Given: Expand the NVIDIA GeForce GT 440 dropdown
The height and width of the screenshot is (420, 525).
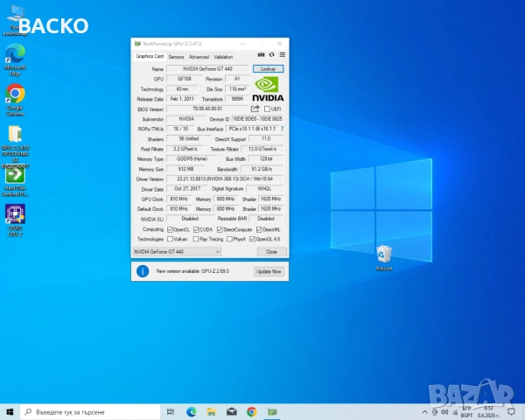Looking at the screenshot, I should click(177, 251).
